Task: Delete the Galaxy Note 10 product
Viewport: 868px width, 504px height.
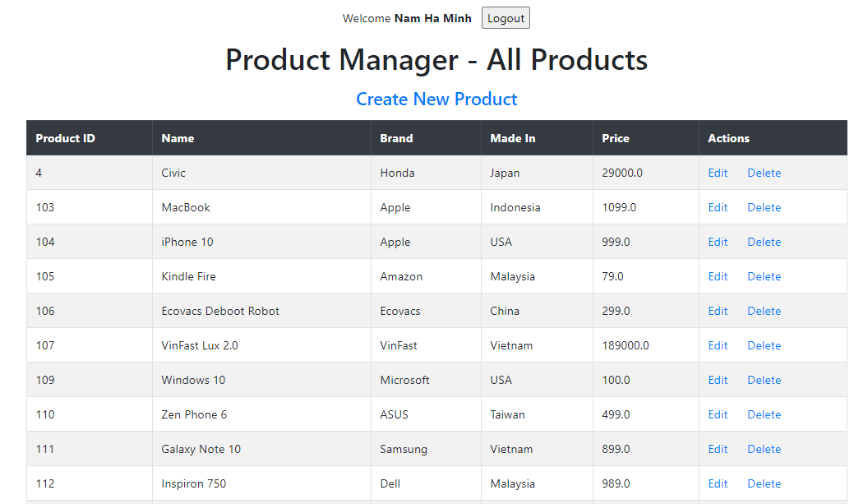Action: tap(764, 449)
